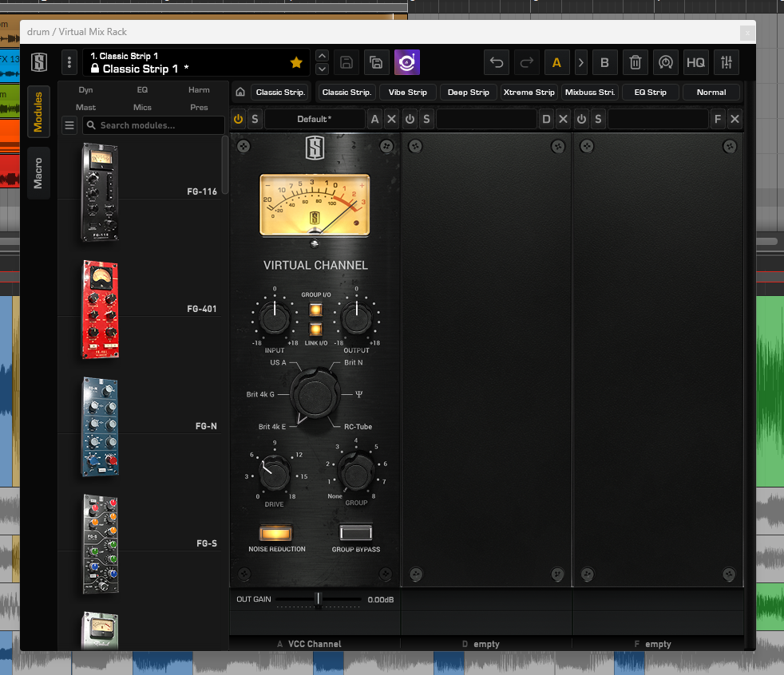Image resolution: width=784 pixels, height=675 pixels.
Task: Open the three-dot options menu
Action: point(69,62)
